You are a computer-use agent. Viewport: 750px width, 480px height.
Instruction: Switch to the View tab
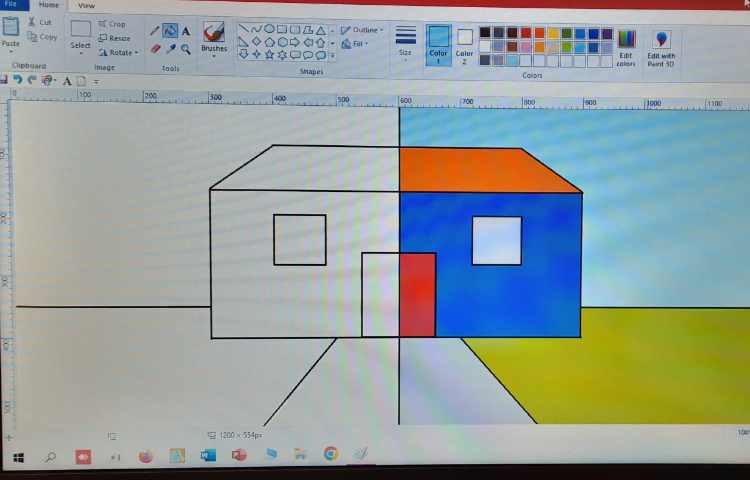point(87,5)
